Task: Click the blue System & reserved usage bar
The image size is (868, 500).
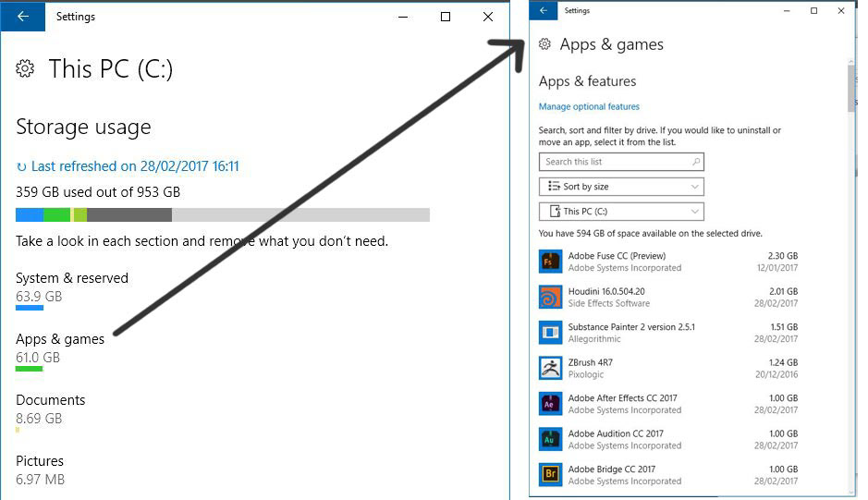Action: 30,308
